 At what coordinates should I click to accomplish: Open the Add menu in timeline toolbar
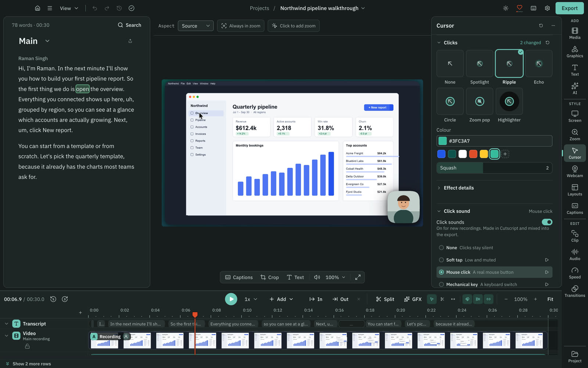click(x=281, y=299)
